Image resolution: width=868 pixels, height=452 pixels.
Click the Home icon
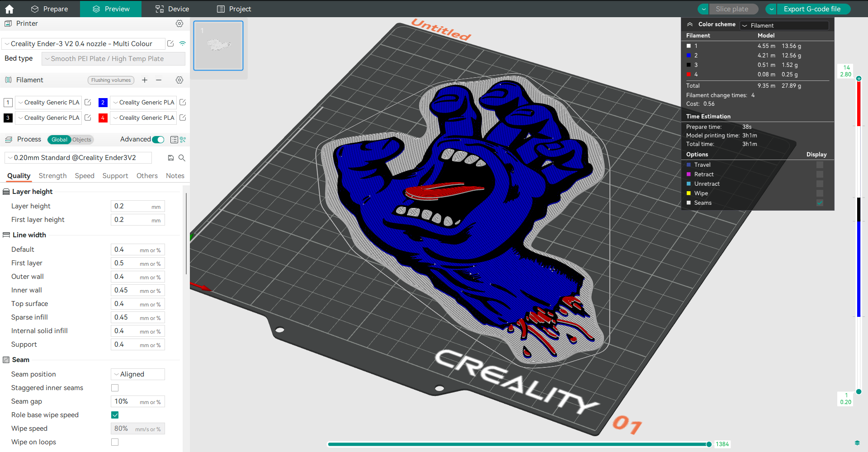click(9, 9)
